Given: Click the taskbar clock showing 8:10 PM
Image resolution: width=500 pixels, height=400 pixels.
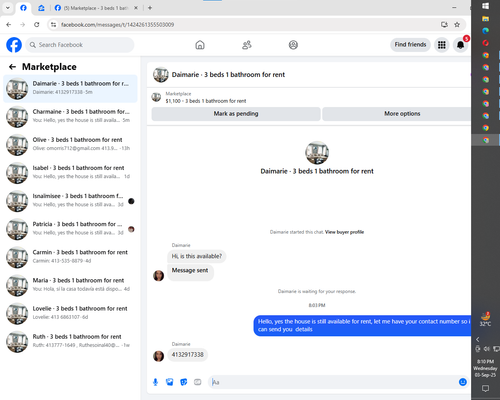Looking at the screenshot, I should coord(485,368).
